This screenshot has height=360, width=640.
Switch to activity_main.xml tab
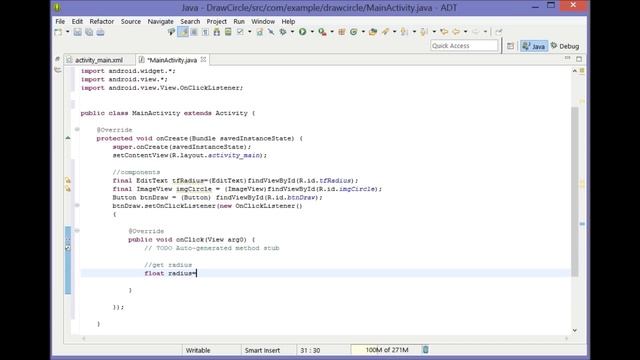(99, 60)
